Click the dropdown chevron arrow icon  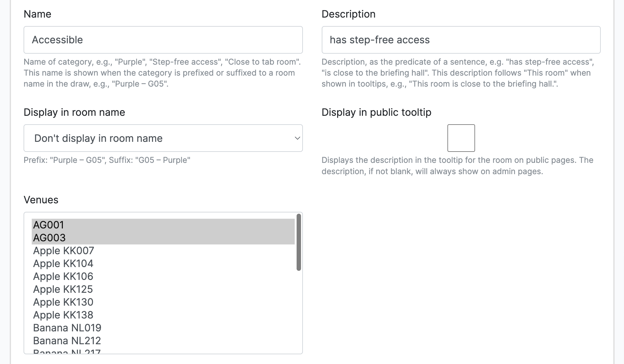297,138
